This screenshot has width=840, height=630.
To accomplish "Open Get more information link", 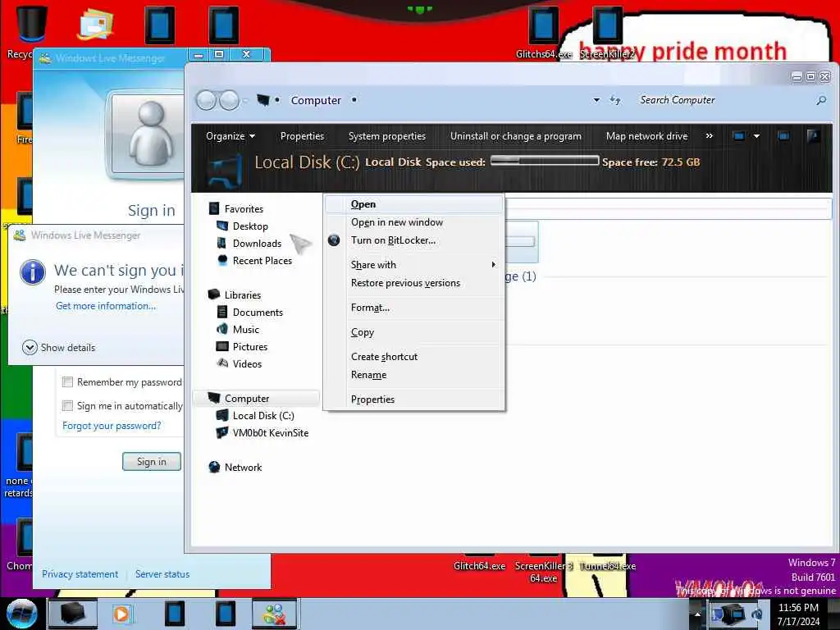I will (x=106, y=306).
